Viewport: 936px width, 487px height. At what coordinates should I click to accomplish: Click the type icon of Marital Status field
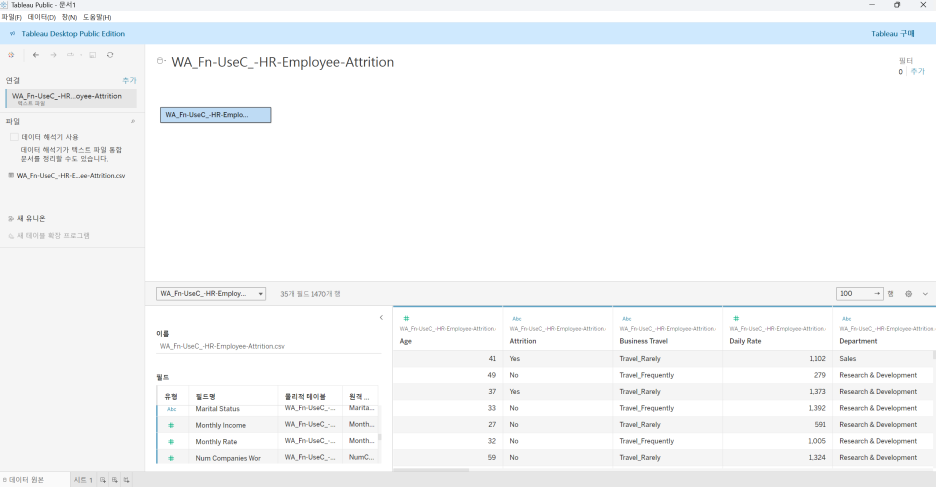pos(171,409)
